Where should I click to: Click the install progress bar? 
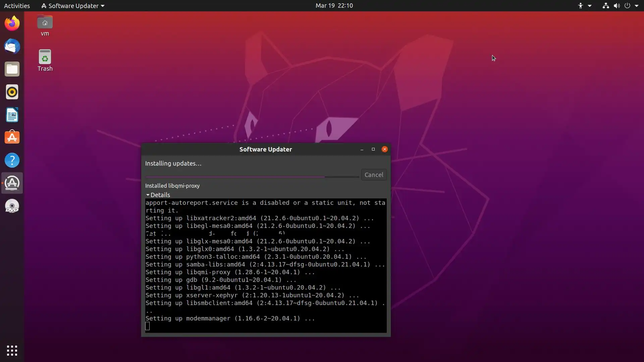click(252, 177)
